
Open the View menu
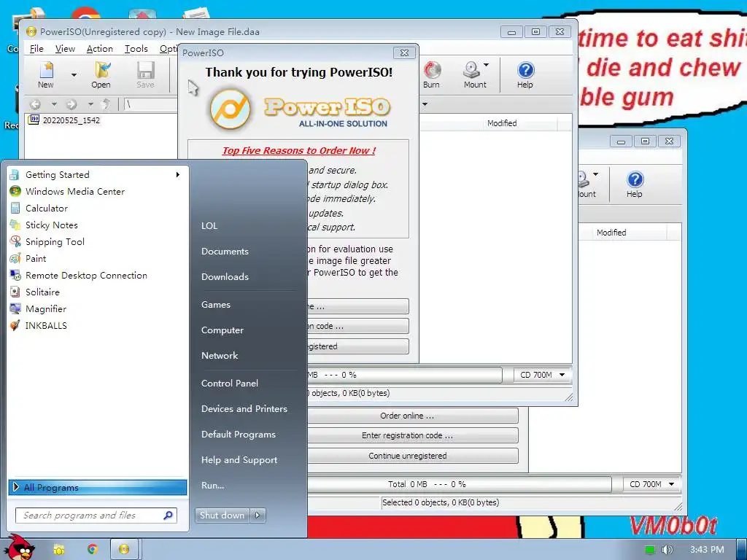(65, 49)
